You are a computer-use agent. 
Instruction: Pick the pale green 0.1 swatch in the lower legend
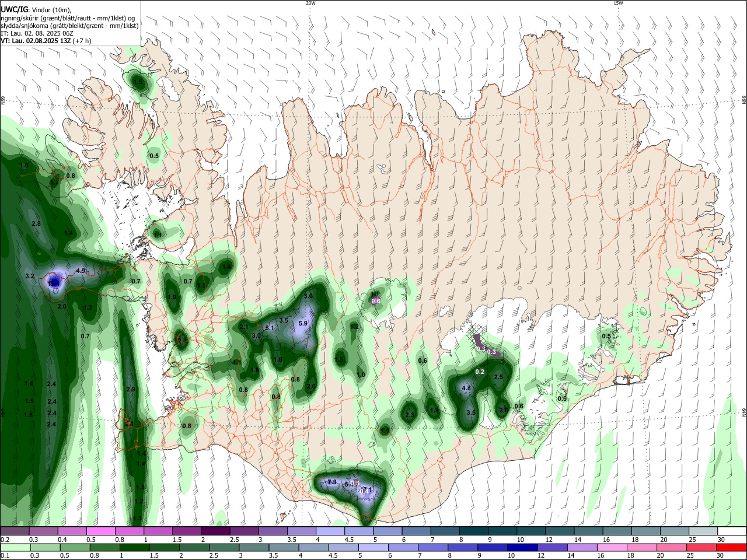[x=15, y=547]
